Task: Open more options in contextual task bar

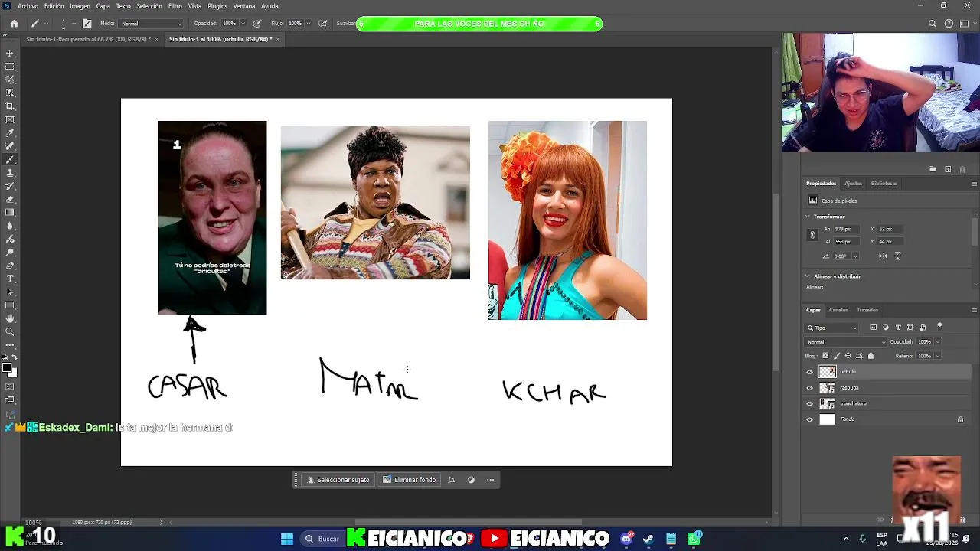Action: coord(490,480)
